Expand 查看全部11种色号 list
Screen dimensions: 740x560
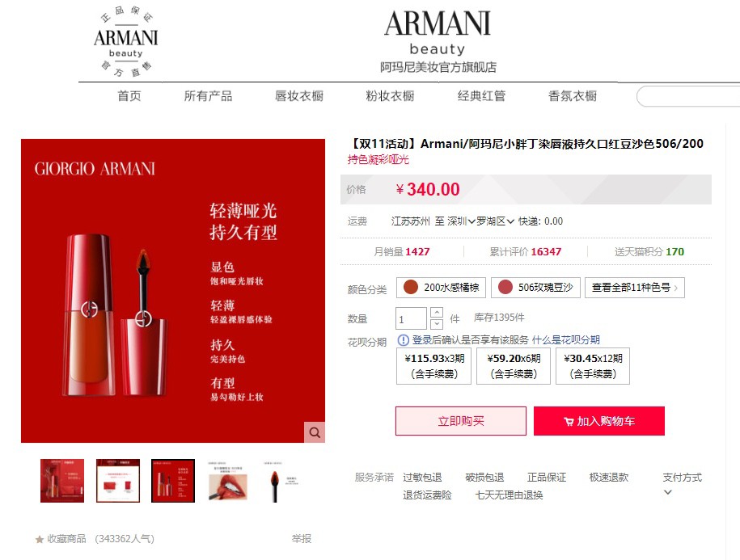635,288
